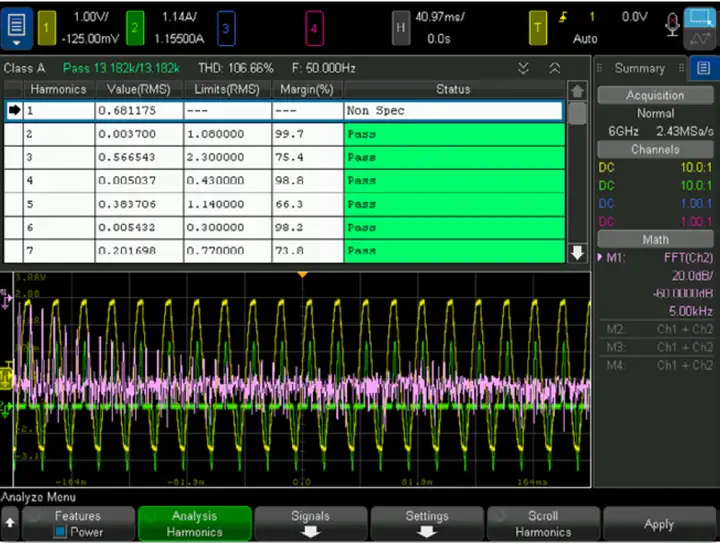720x543 pixels.
Task: Select channel 2 green button
Action: pos(135,28)
